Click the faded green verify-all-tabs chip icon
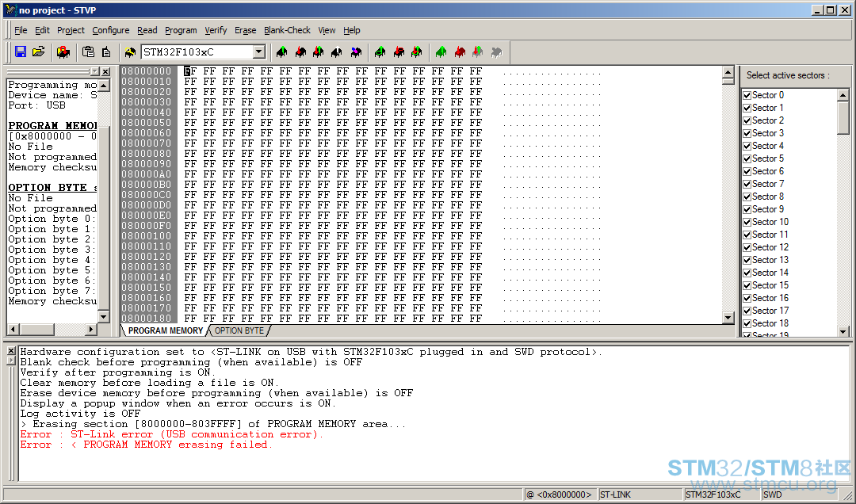Image resolution: width=856 pixels, height=504 pixels. pyautogui.click(x=478, y=52)
